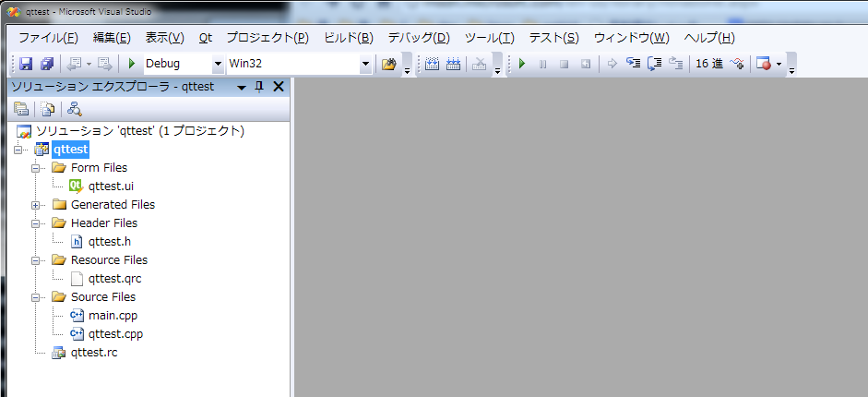
Task: Click the Show All Files icon
Action: pos(48,109)
